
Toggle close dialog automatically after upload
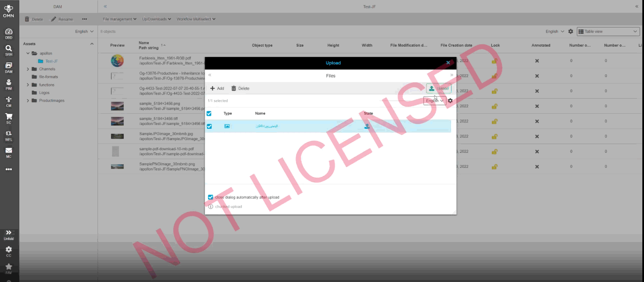click(211, 197)
